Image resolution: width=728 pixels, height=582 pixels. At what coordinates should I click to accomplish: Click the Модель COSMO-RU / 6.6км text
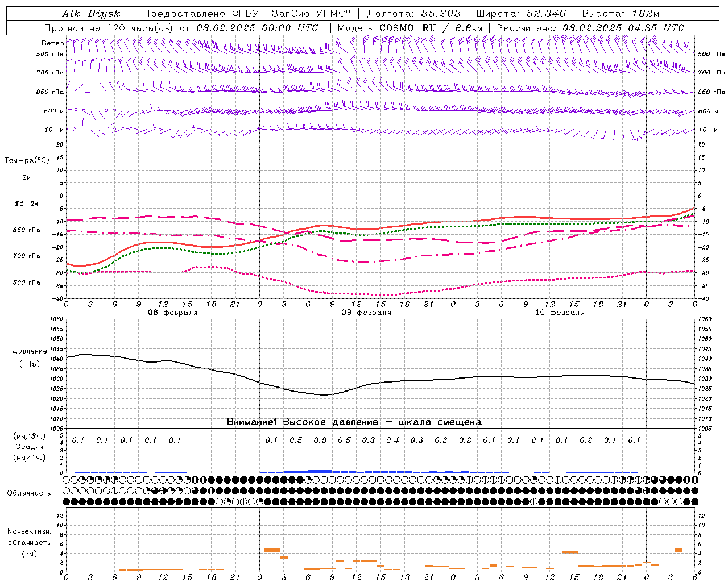[410, 27]
